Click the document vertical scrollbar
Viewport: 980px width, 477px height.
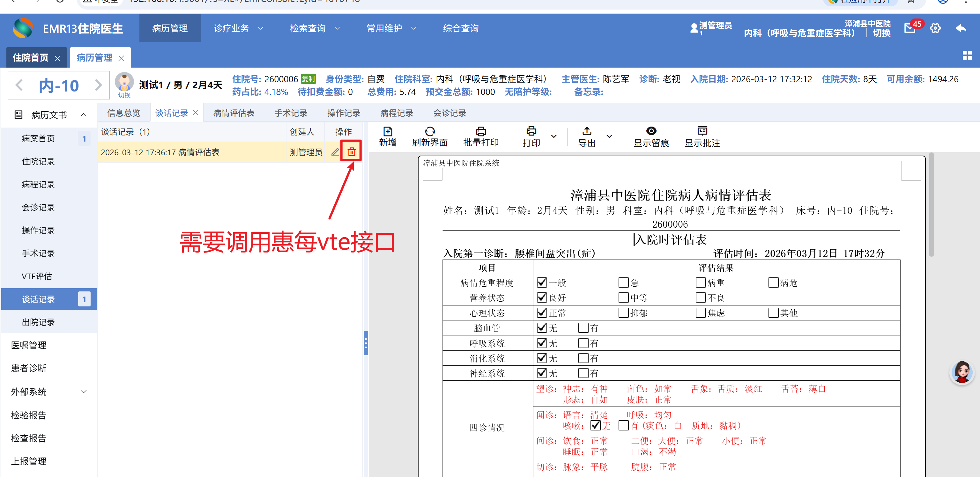(x=931, y=205)
